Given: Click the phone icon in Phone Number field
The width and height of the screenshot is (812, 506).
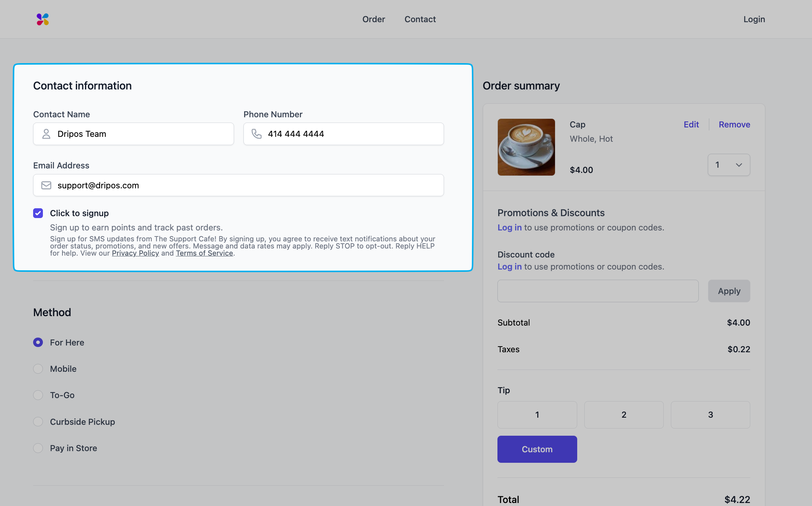Looking at the screenshot, I should 257,134.
